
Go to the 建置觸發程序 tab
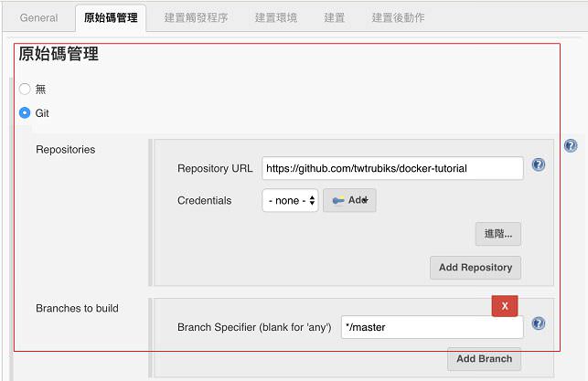point(196,17)
